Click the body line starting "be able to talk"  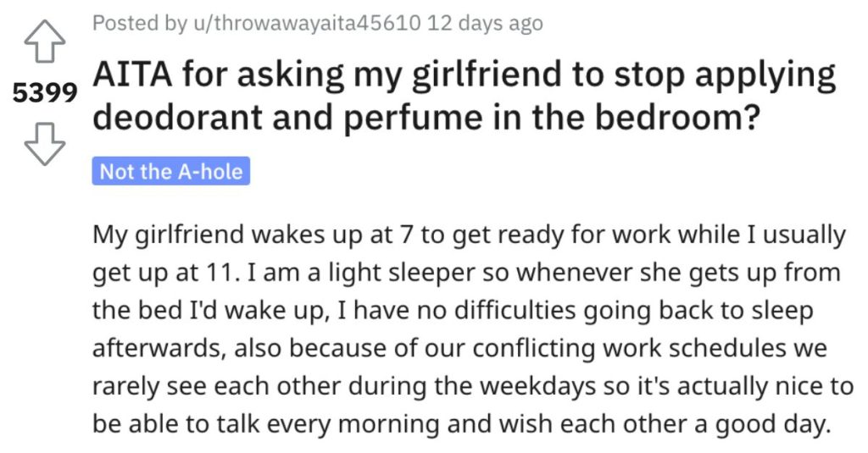pyautogui.click(x=462, y=424)
